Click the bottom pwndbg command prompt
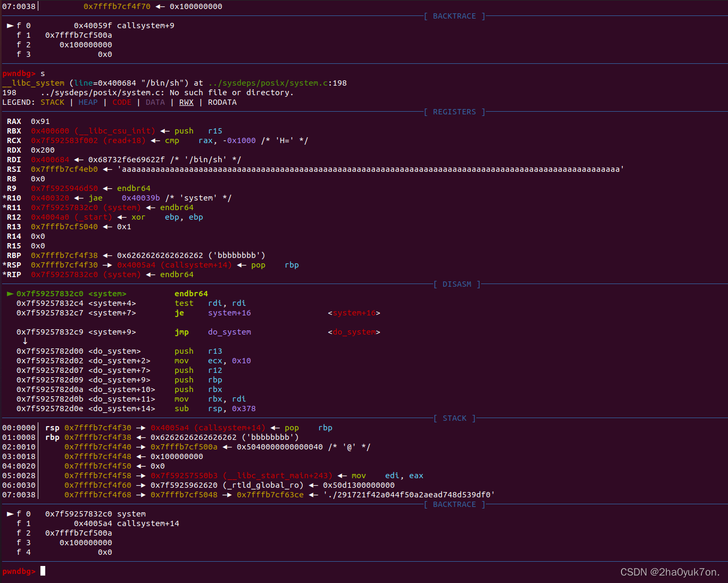Viewport: 728px width, 583px height. (24, 571)
